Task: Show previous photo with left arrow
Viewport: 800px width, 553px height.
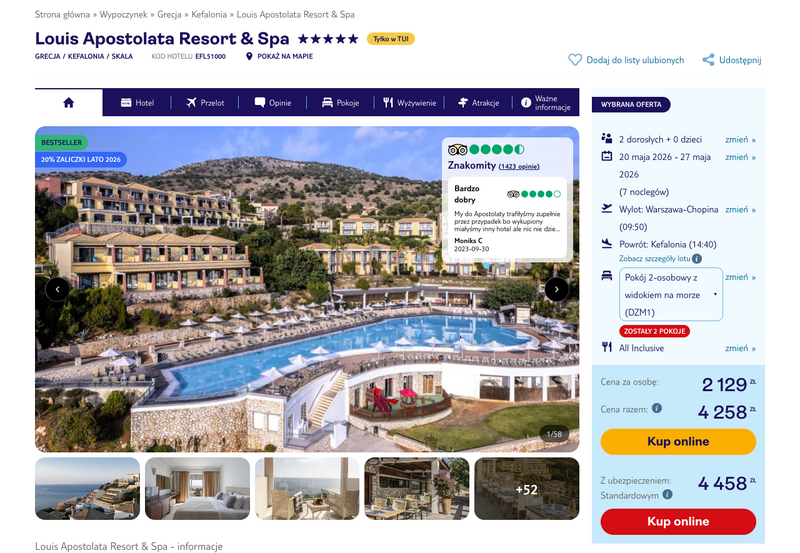Action: 57,289
